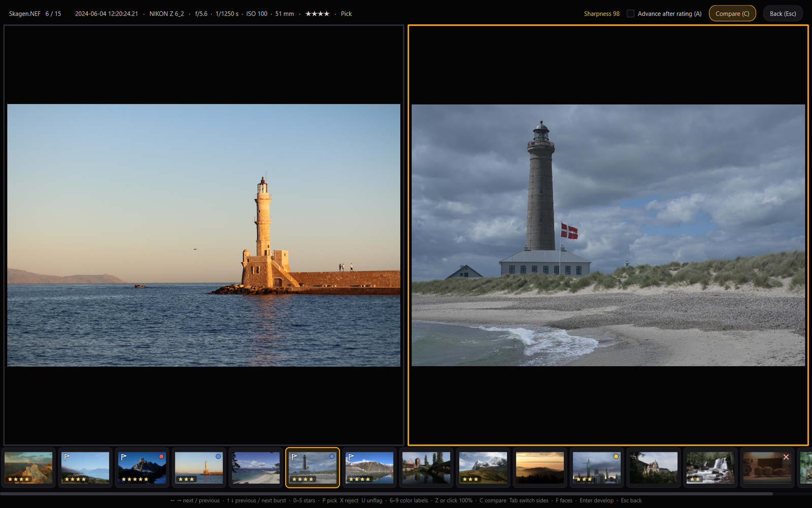The image size is (812, 508).
Task: Select the currently highlighted Skagen lighthouse thumbnail
Action: click(313, 468)
